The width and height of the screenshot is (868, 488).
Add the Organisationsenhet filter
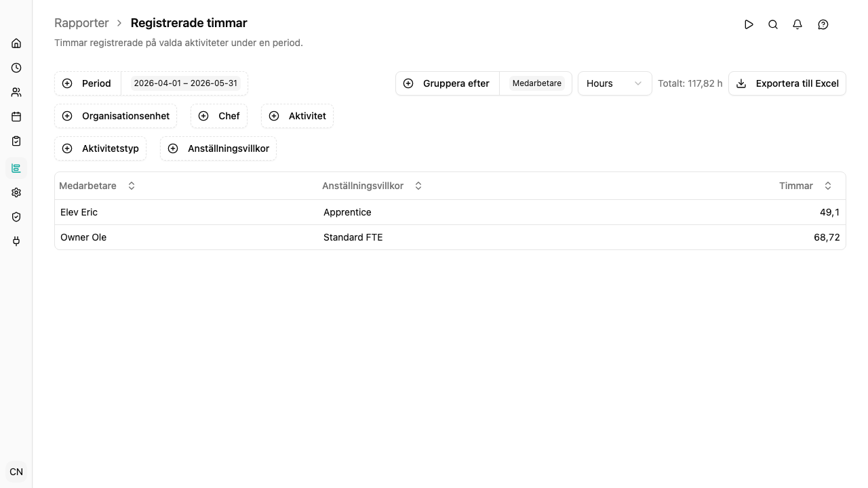pyautogui.click(x=116, y=116)
